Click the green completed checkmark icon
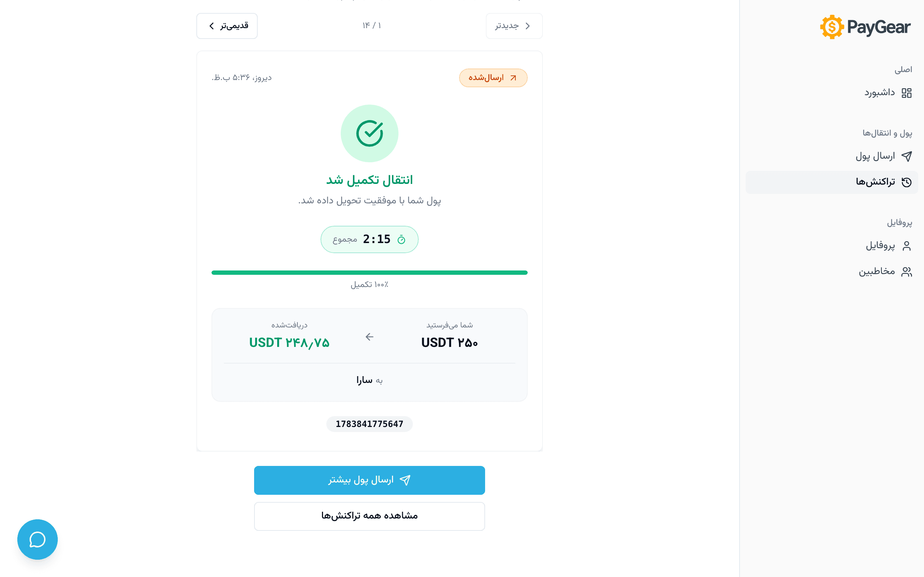Viewport: 924px width, 577px height. pos(369,133)
